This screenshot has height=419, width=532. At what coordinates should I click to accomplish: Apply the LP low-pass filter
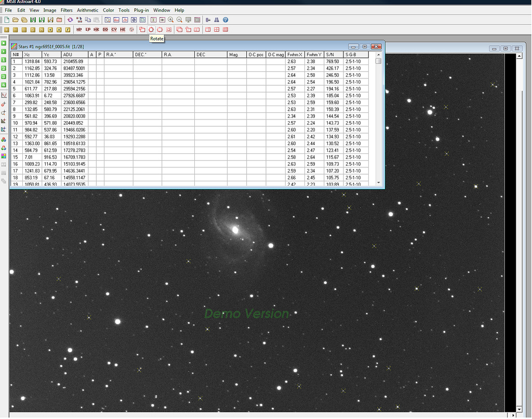[x=88, y=30]
